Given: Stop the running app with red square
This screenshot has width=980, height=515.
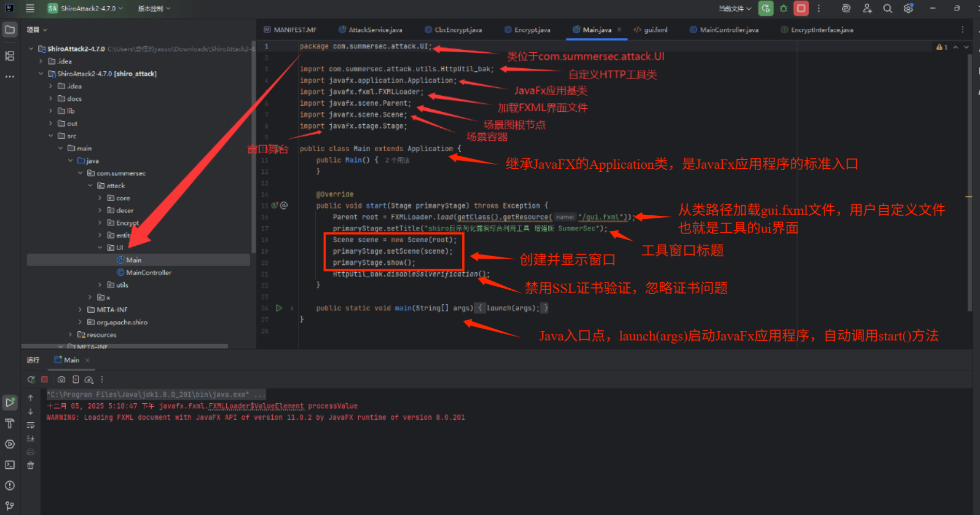Looking at the screenshot, I should (801, 8).
